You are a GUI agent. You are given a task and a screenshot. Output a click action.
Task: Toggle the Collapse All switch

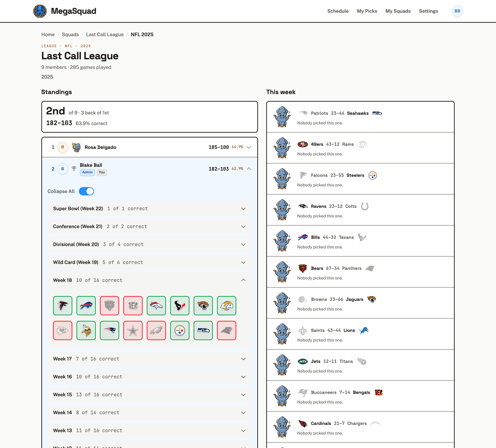click(86, 191)
